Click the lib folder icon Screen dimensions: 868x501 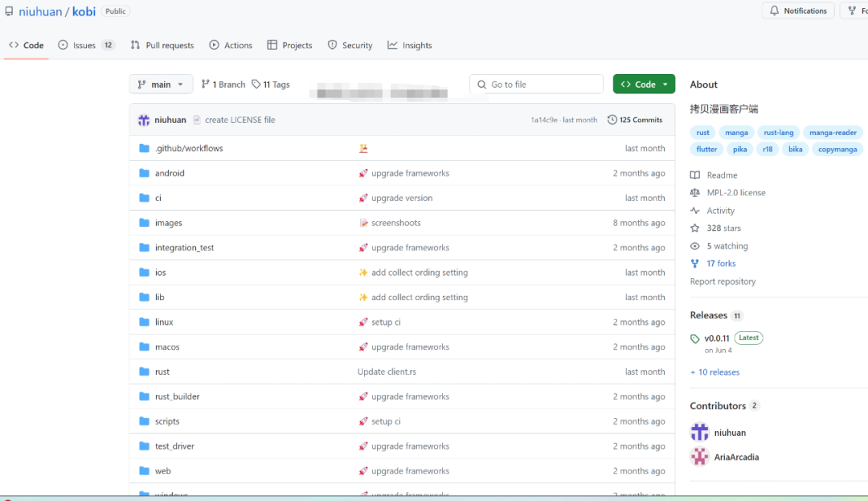tap(145, 297)
